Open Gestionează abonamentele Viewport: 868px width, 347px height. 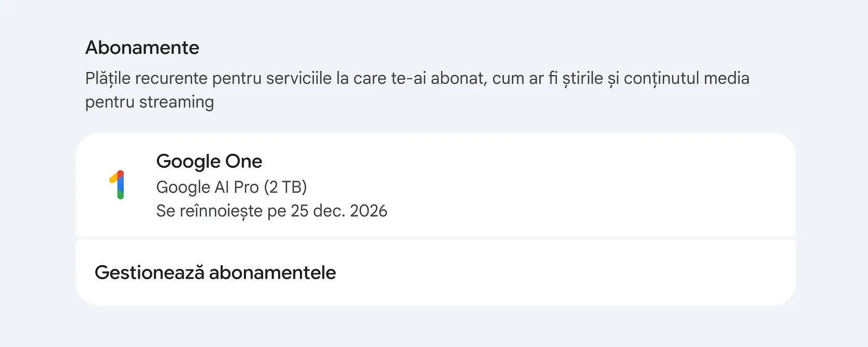point(215,272)
